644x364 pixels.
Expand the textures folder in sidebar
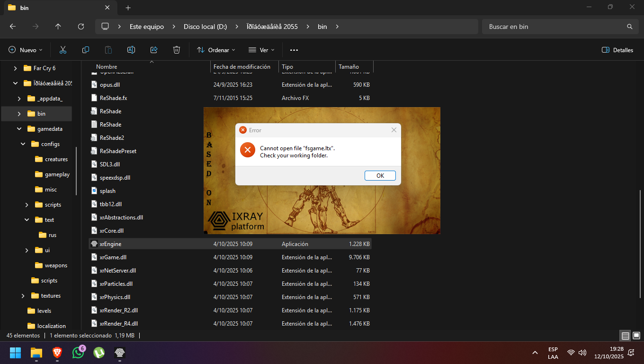click(x=23, y=296)
